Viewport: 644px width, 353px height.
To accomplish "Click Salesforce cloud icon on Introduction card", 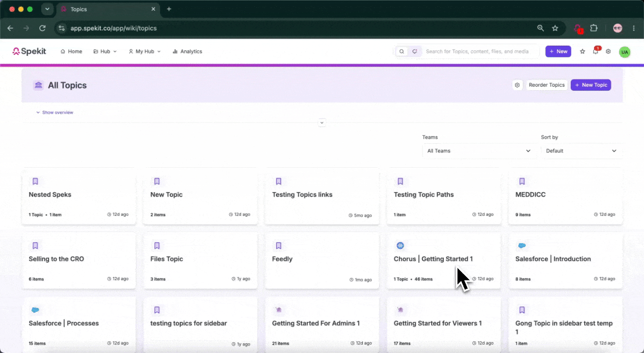I will point(522,246).
